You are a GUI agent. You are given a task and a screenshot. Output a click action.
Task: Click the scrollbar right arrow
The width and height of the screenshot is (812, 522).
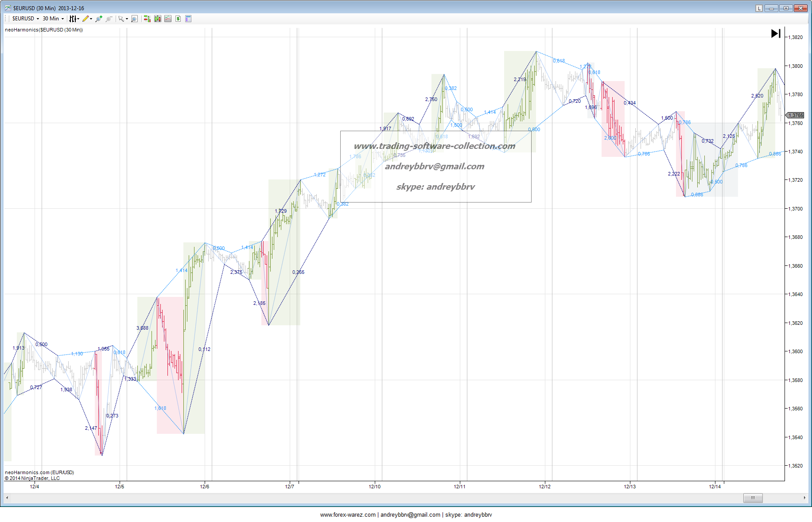(804, 498)
